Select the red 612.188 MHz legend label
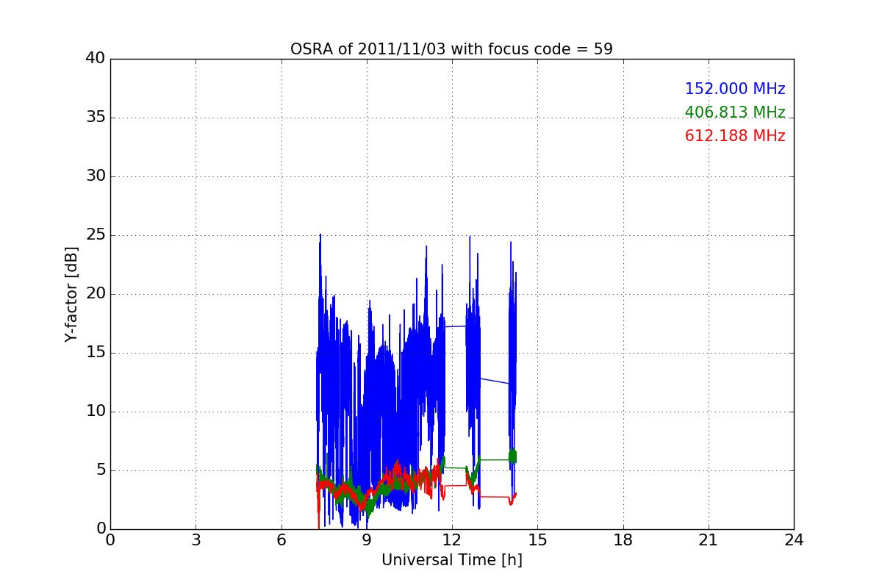Viewport: 882px width, 588px height. (x=735, y=136)
